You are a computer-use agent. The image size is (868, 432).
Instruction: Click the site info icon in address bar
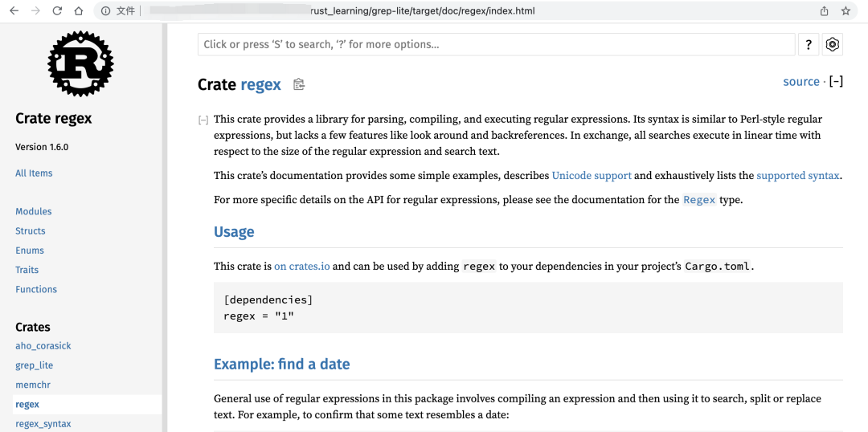pyautogui.click(x=106, y=11)
